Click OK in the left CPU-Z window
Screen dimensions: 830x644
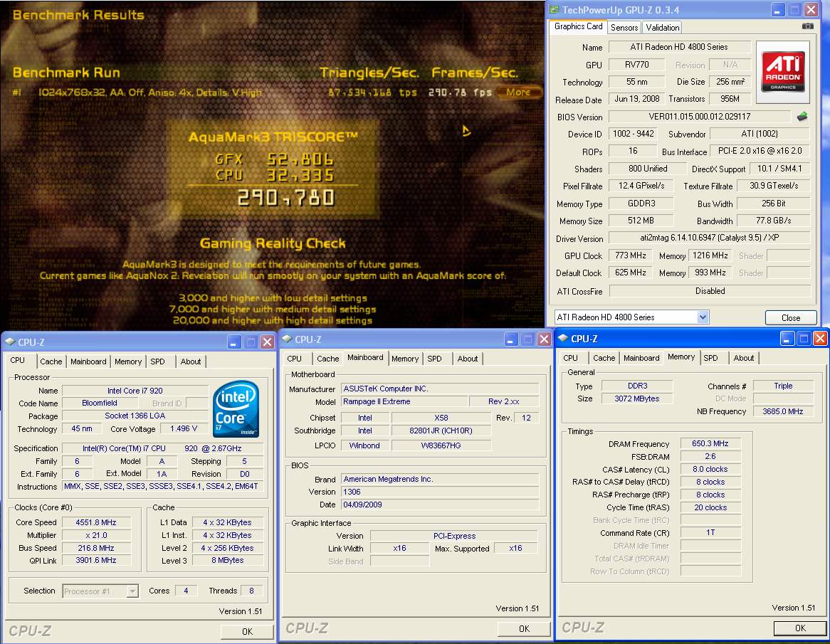tap(247, 631)
